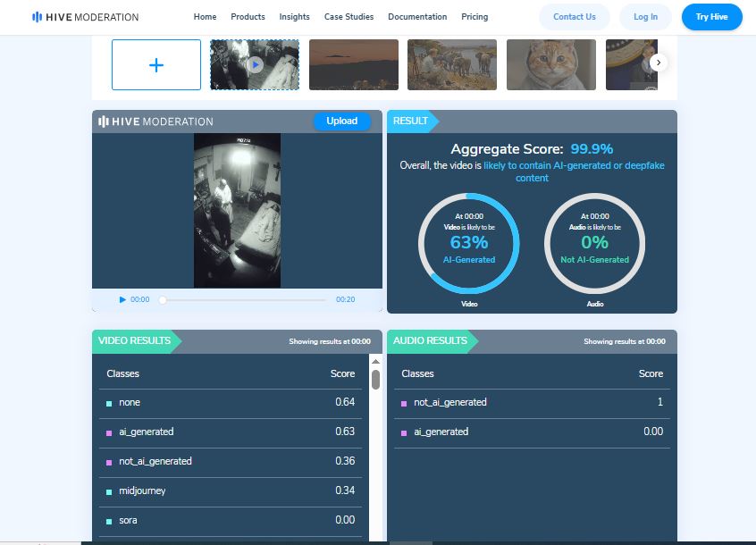Click the plus icon to add media
Screen dimensions: 756x545
pyautogui.click(x=156, y=65)
